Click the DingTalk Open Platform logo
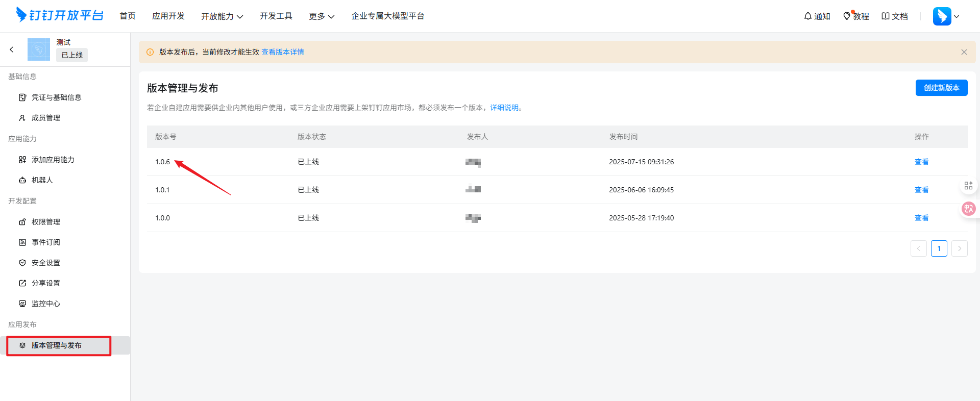The height and width of the screenshot is (401, 980). pos(60,15)
